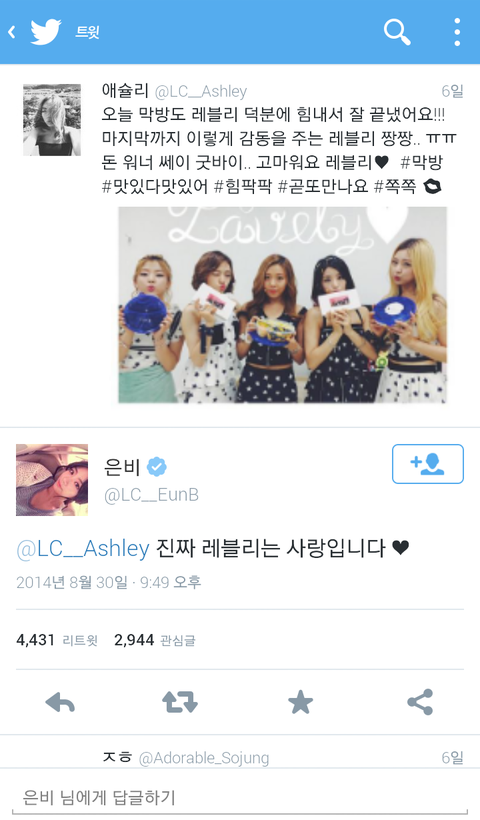Share the tweet using the share icon

[420, 702]
